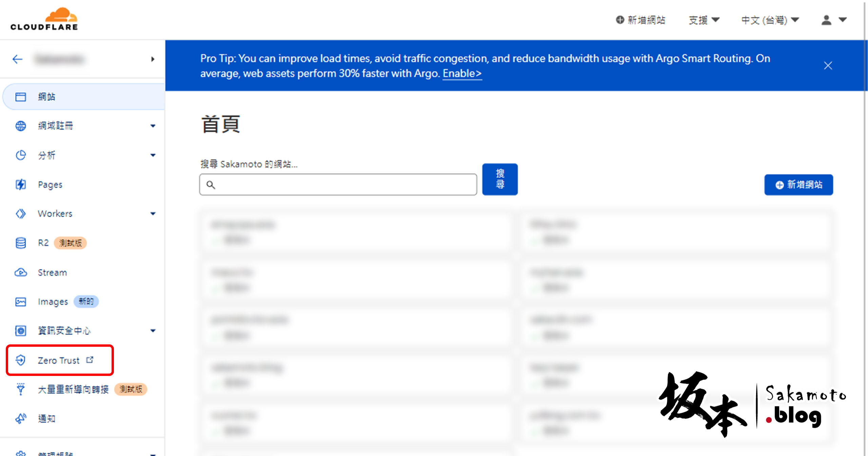This screenshot has height=456, width=868.
Task: Expand the 分析 submenu arrow
Action: [x=153, y=155]
